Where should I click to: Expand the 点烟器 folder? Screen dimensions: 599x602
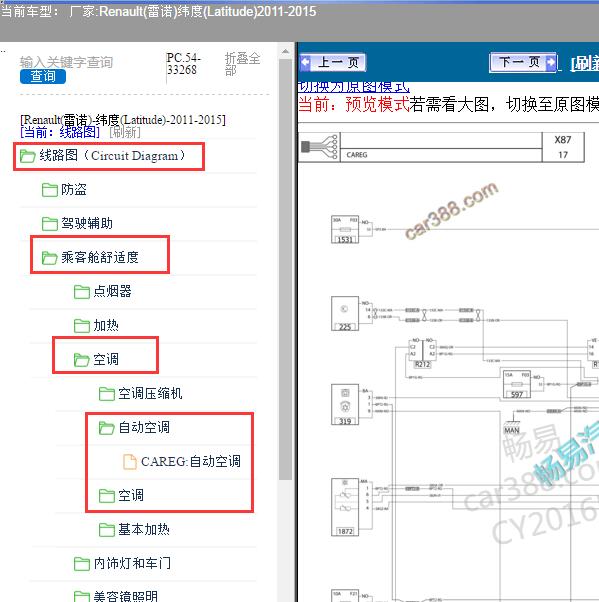112,291
